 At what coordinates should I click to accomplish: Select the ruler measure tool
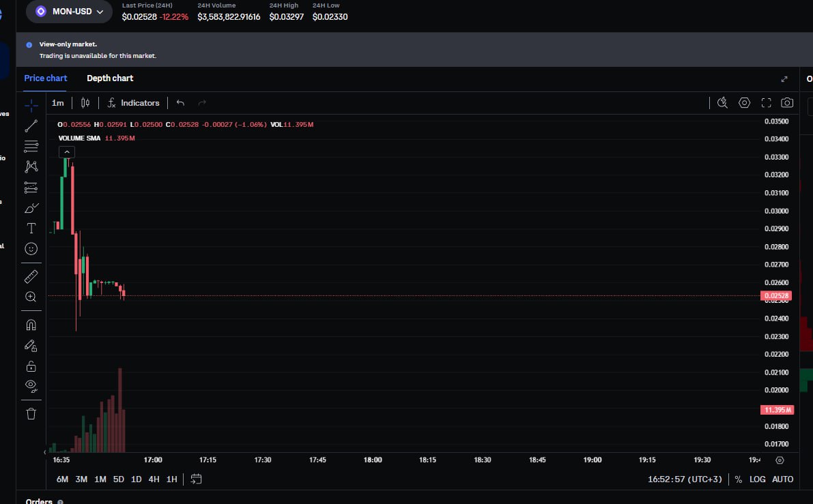coord(31,276)
